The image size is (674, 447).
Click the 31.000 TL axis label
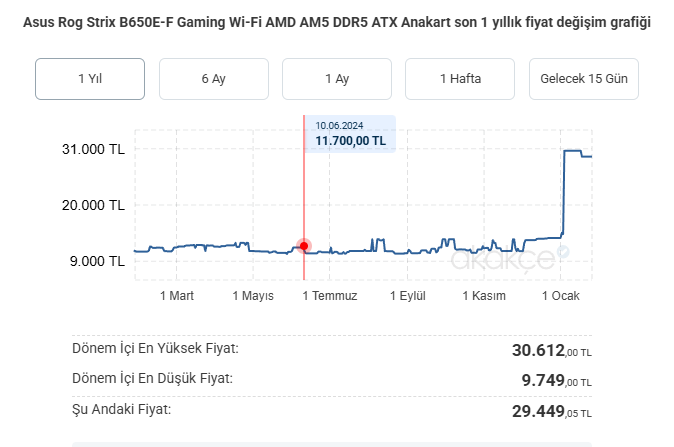click(93, 149)
